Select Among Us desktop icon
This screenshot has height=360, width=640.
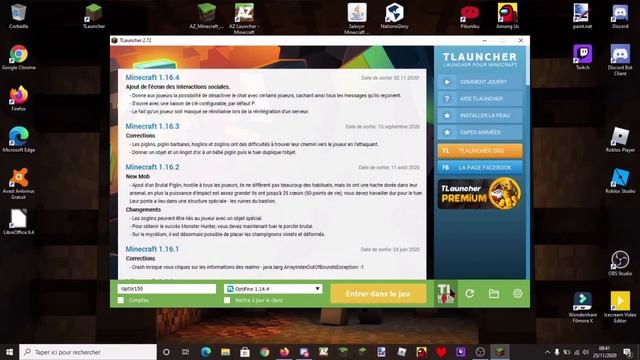507,16
